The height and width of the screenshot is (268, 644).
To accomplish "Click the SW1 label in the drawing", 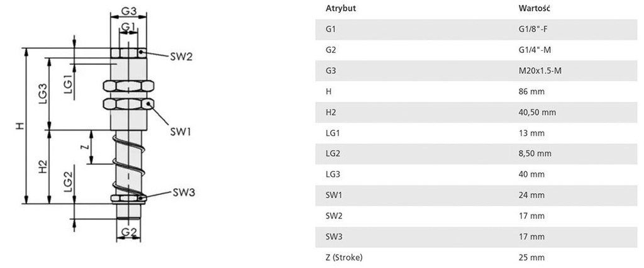I will tap(180, 131).
